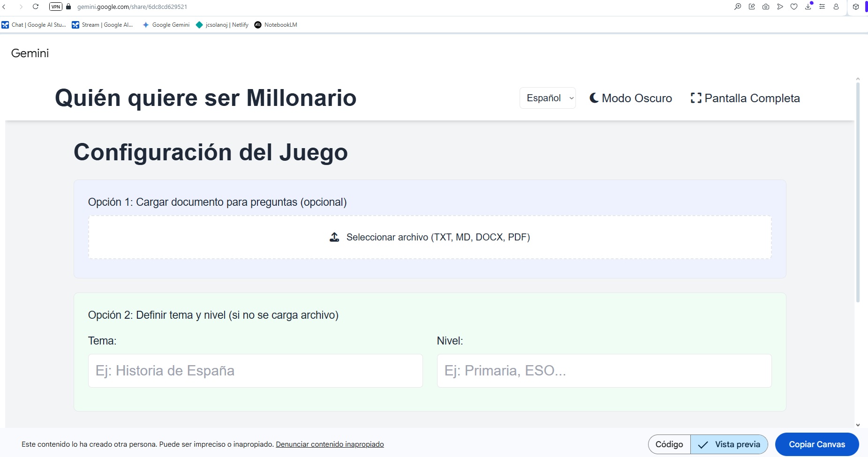Image resolution: width=868 pixels, height=457 pixels.
Task: Click the Opción 1 section label
Action: click(218, 202)
